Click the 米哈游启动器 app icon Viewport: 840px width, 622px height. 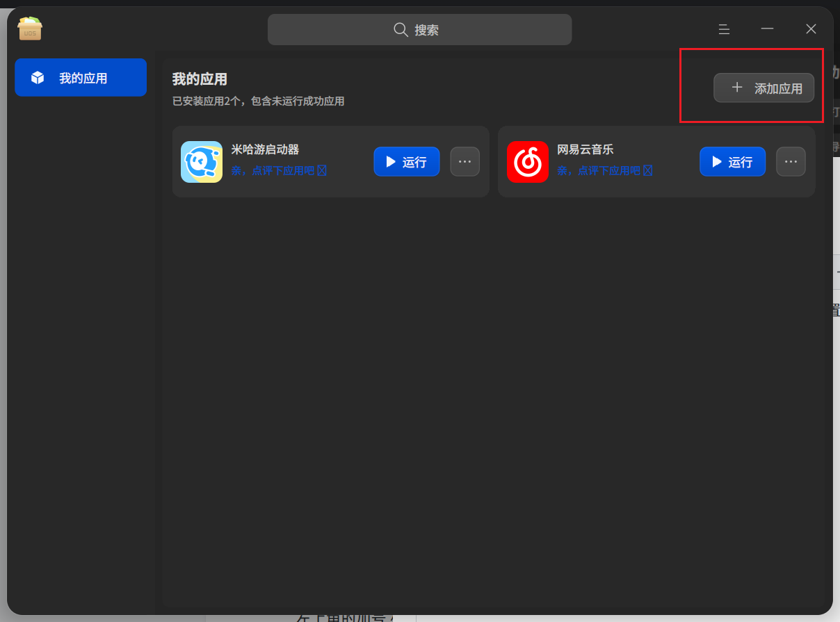pyautogui.click(x=202, y=162)
